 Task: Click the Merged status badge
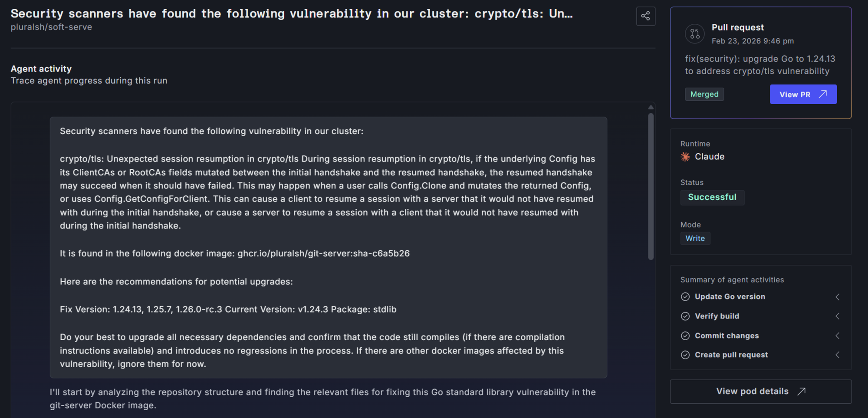click(x=704, y=94)
